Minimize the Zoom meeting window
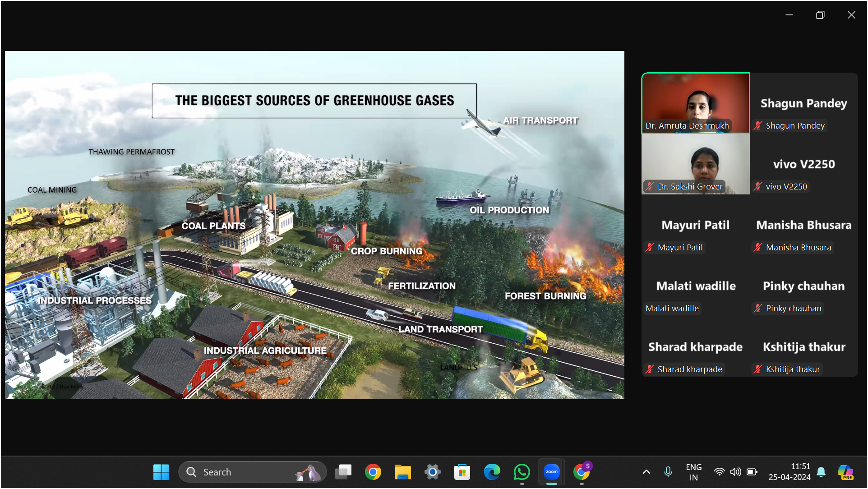 click(x=789, y=15)
